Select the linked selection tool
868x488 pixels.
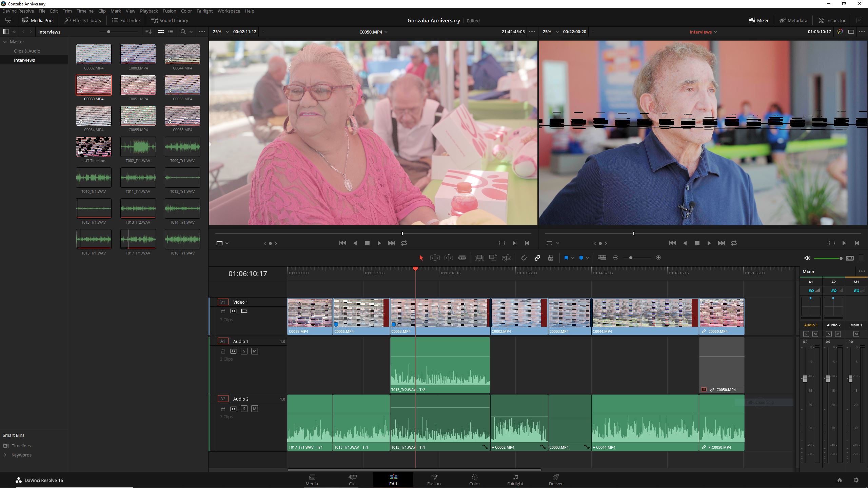tap(537, 258)
